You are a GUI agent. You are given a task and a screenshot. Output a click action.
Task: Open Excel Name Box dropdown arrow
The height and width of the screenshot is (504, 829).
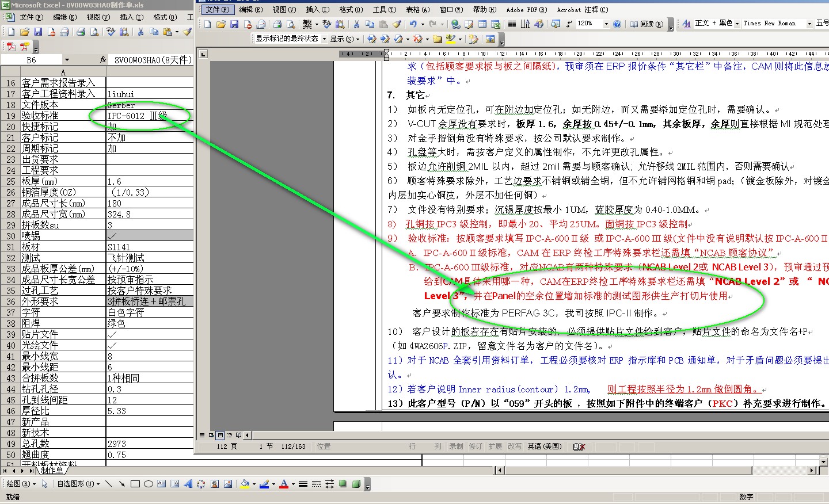point(67,59)
